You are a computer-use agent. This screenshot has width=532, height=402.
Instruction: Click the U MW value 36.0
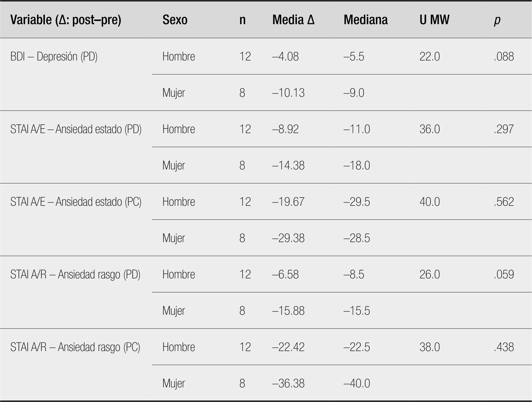click(430, 129)
